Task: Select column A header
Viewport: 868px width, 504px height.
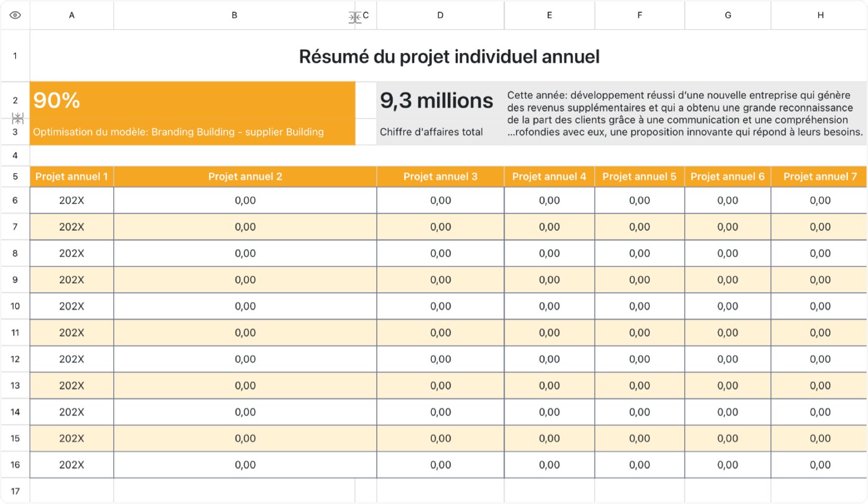Action: [x=71, y=15]
